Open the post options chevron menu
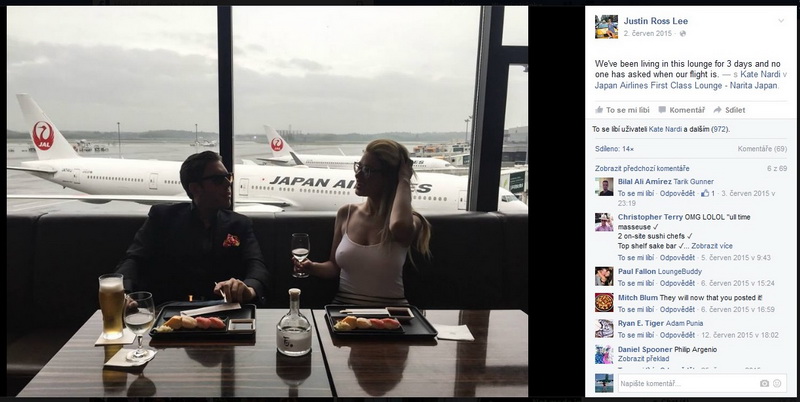Viewport: 800px width, 402px height. pos(781,21)
